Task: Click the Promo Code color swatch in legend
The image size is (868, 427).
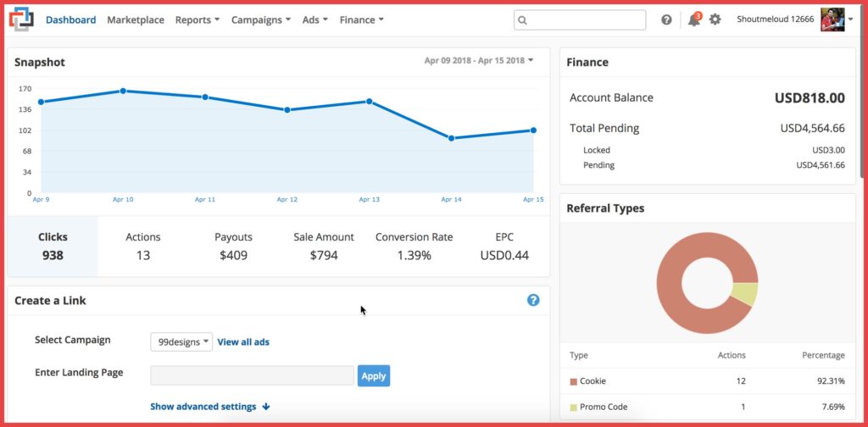Action: pyautogui.click(x=574, y=408)
